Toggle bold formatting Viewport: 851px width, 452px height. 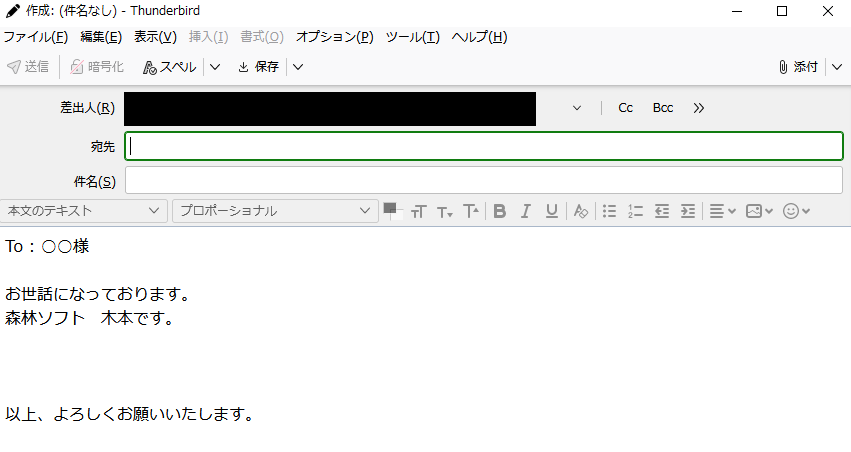500,211
